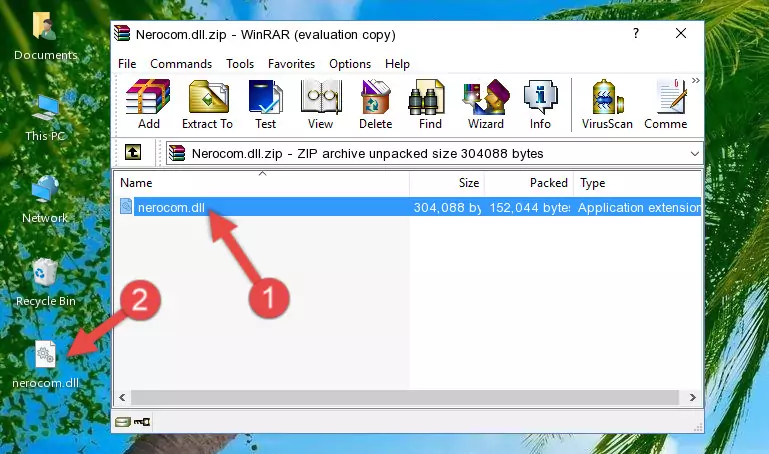Run the Test archive tool

click(265, 104)
